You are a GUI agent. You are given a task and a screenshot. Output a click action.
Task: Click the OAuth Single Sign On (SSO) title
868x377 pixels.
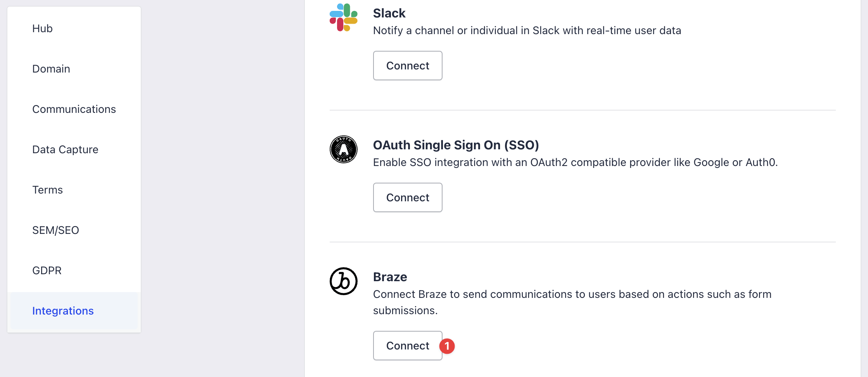click(x=456, y=145)
